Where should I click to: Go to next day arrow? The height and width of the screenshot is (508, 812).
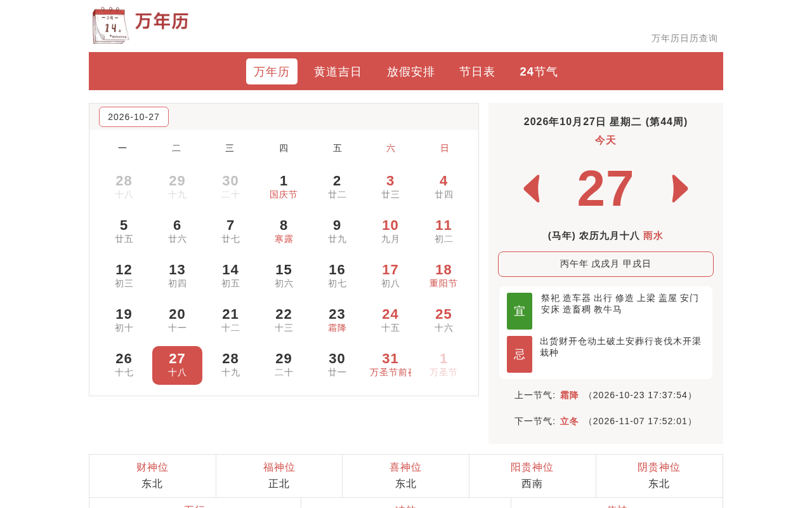click(680, 189)
